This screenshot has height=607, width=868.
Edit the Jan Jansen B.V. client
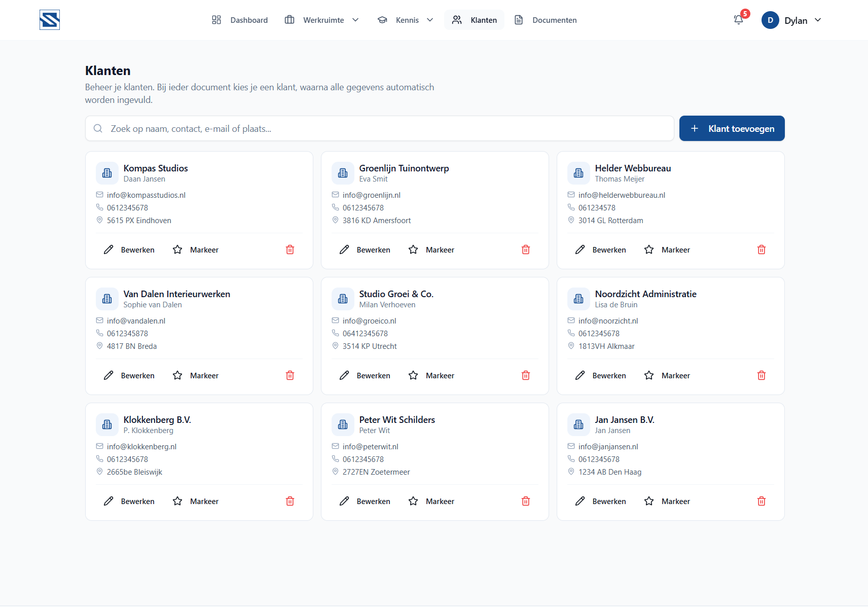(x=601, y=501)
